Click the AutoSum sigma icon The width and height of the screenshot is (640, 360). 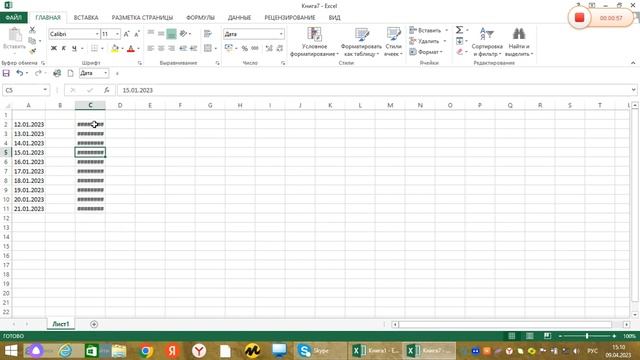pyautogui.click(x=459, y=30)
